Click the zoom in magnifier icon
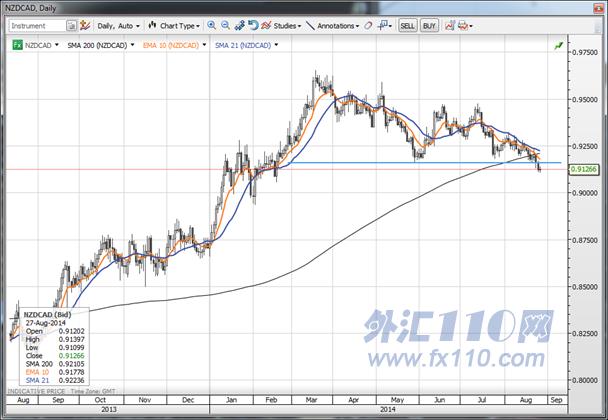This screenshot has width=608, height=420. click(211, 26)
